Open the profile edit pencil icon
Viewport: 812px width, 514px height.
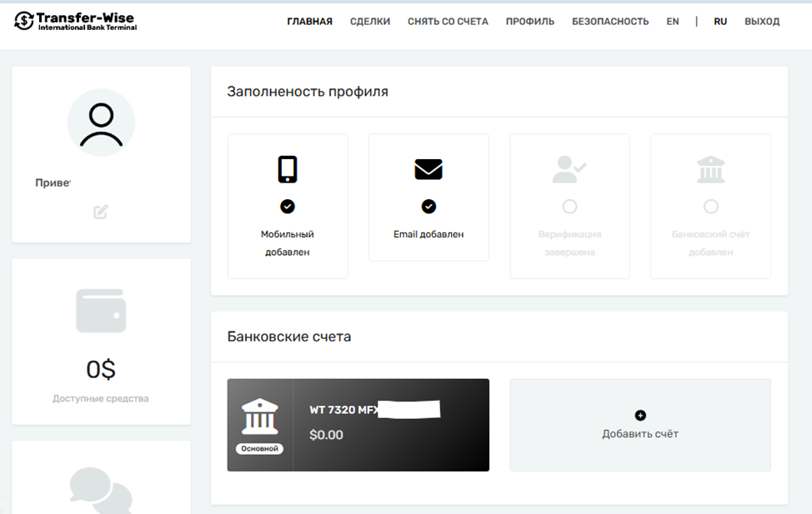click(101, 212)
